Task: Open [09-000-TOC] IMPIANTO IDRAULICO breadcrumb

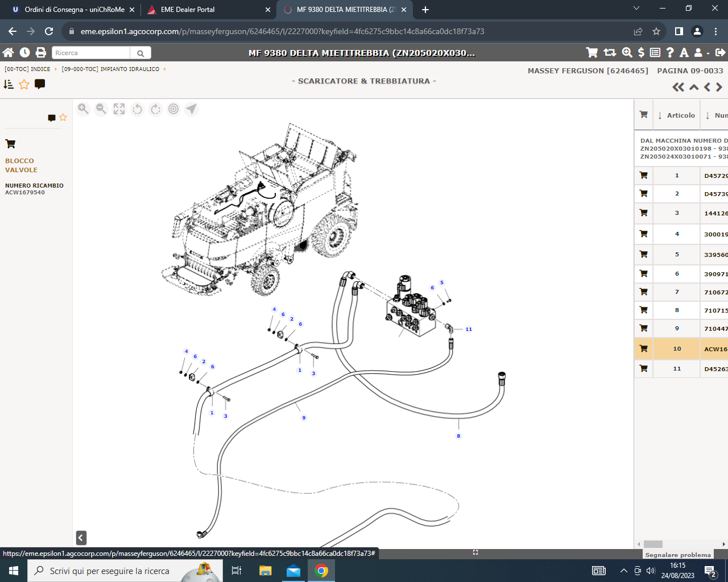Action: [110, 69]
